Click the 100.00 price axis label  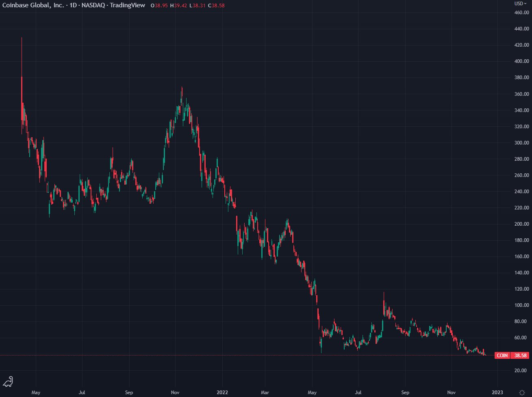tap(521, 305)
